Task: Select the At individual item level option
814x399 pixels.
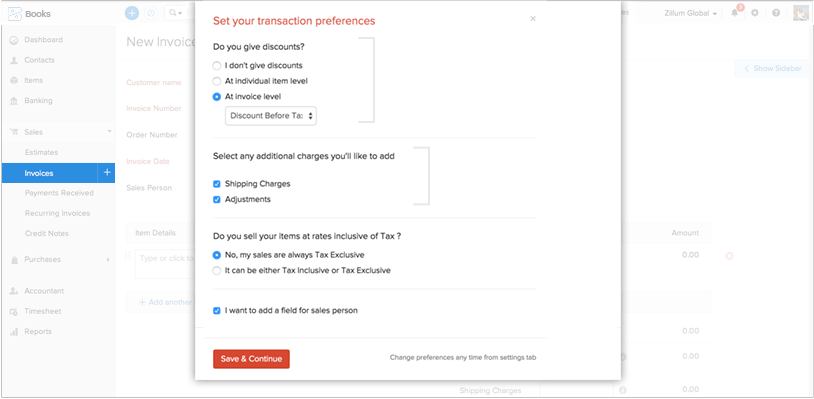Action: tap(260, 81)
